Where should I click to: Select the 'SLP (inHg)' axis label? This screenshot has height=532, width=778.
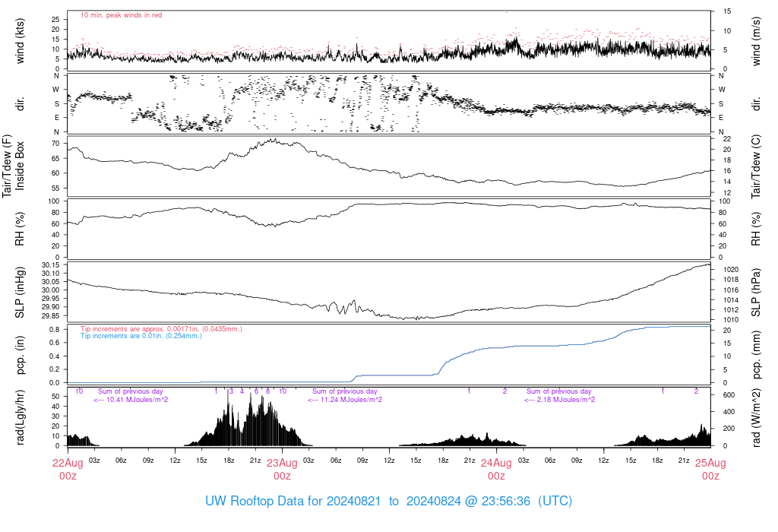(x=20, y=293)
